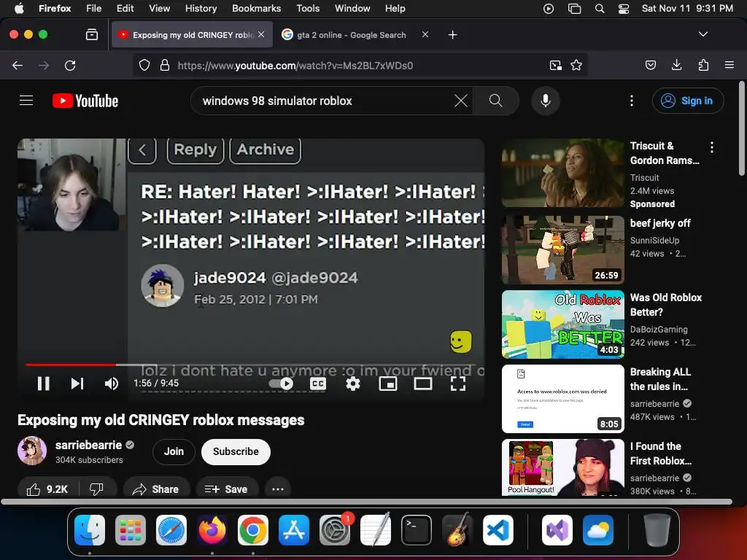Reload the current page
Image resolution: width=747 pixels, height=560 pixels.
(x=70, y=65)
